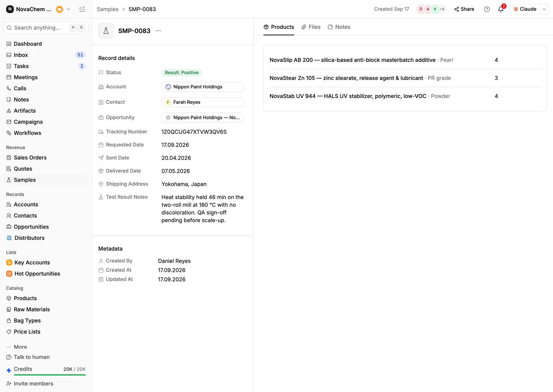The image size is (553, 392).
Task: Expand the Claude button dropdown arrow
Action: pos(544,9)
